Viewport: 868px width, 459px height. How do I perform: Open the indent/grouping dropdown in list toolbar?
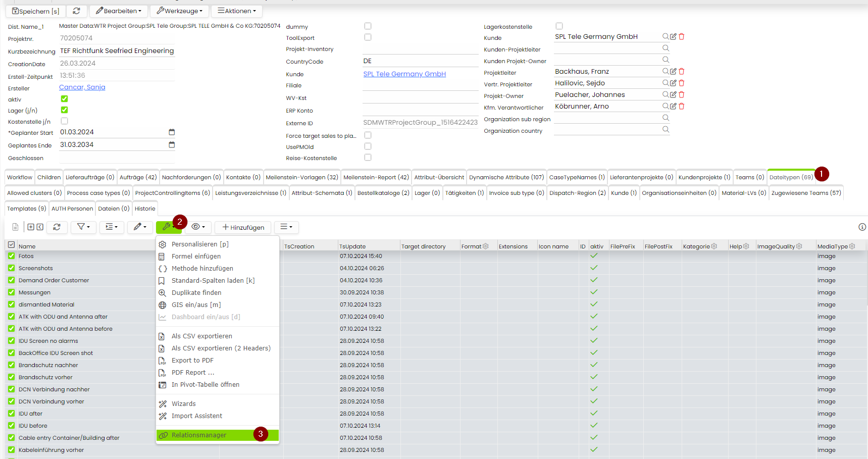[x=112, y=227]
